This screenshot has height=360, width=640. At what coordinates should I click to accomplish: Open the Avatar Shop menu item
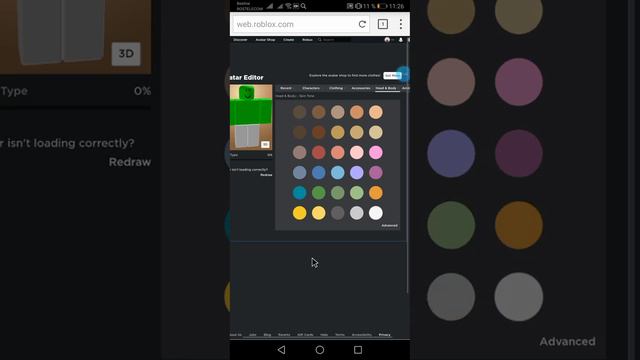[x=265, y=40]
